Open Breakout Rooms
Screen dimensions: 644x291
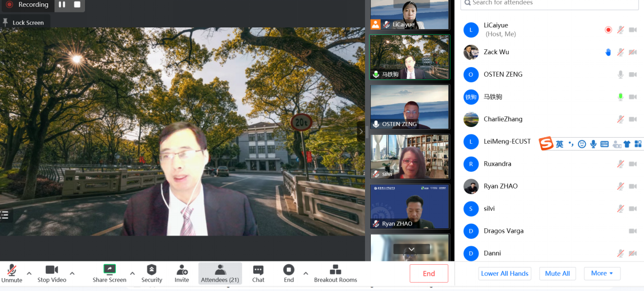(x=335, y=270)
